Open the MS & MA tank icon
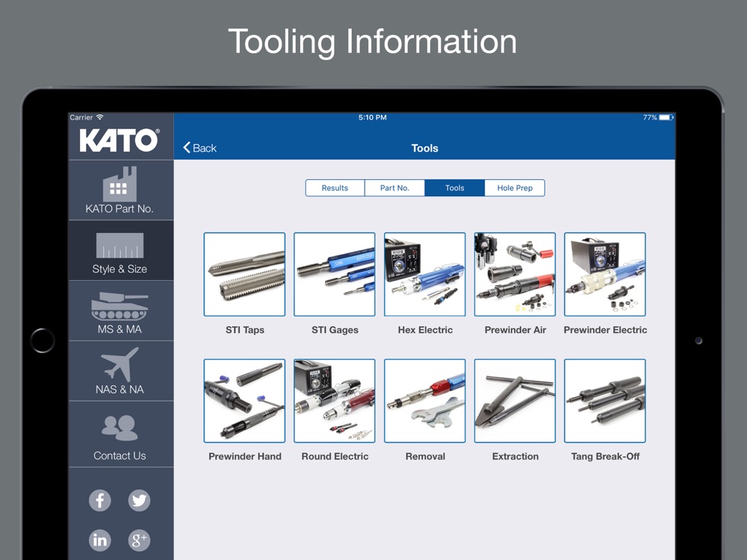This screenshot has width=747, height=560. tap(120, 305)
